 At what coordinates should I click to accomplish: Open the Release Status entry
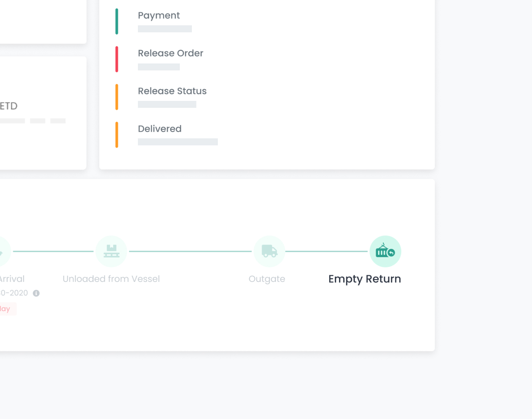coord(172,91)
